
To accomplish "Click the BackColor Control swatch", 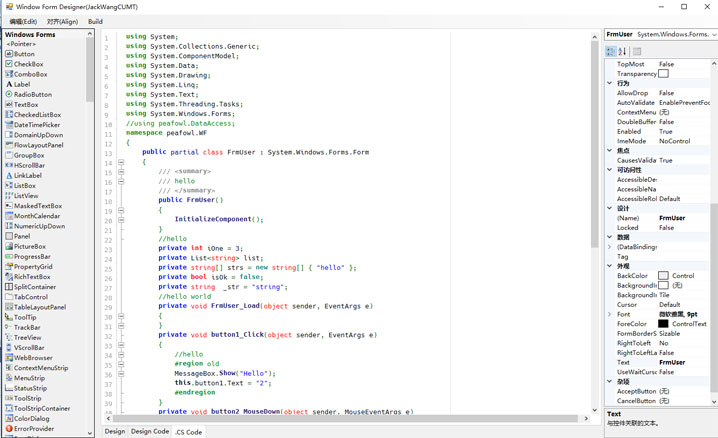I will click(x=663, y=276).
